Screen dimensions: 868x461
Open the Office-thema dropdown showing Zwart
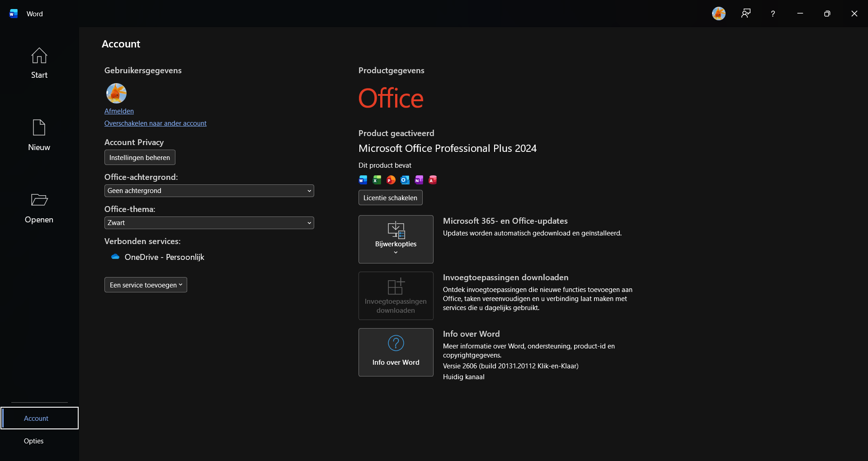tap(209, 223)
